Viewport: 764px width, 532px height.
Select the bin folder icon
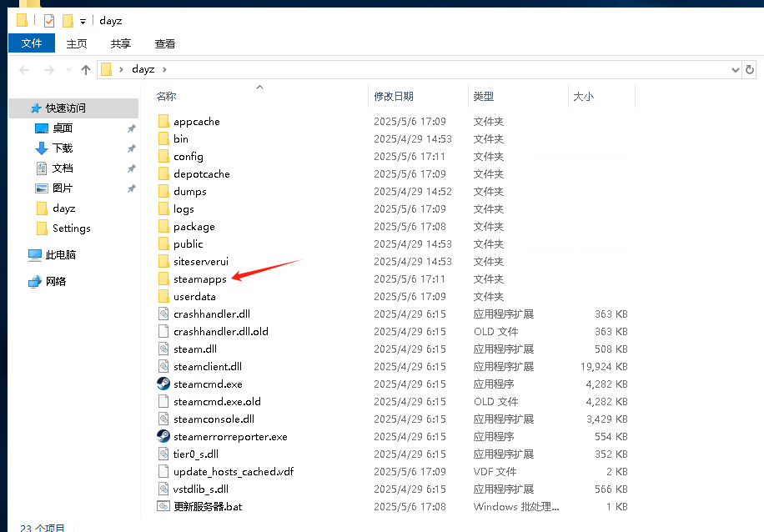coord(163,139)
